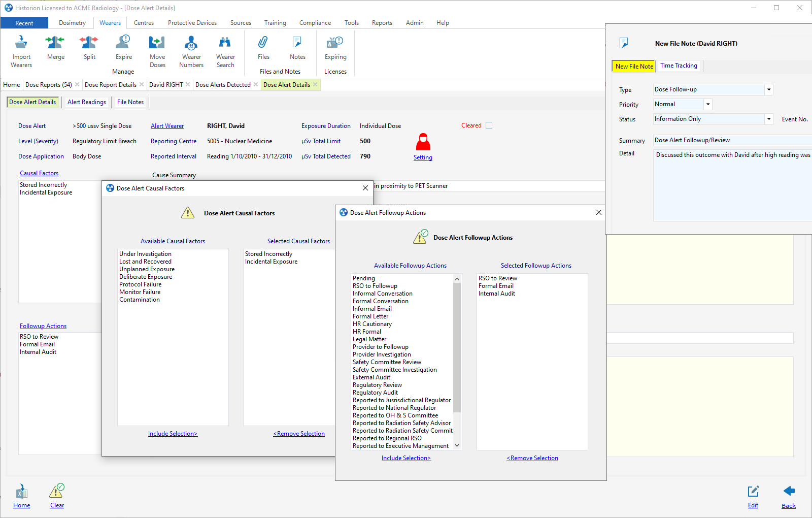Open Wearer Search from the ribbon
The height and width of the screenshot is (518, 812).
225,42
